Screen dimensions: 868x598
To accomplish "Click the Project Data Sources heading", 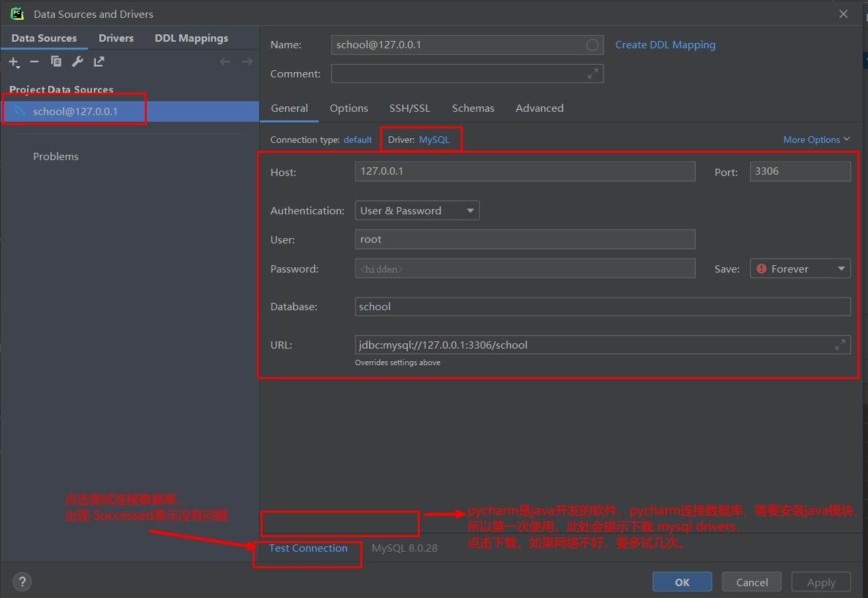I will [x=61, y=89].
